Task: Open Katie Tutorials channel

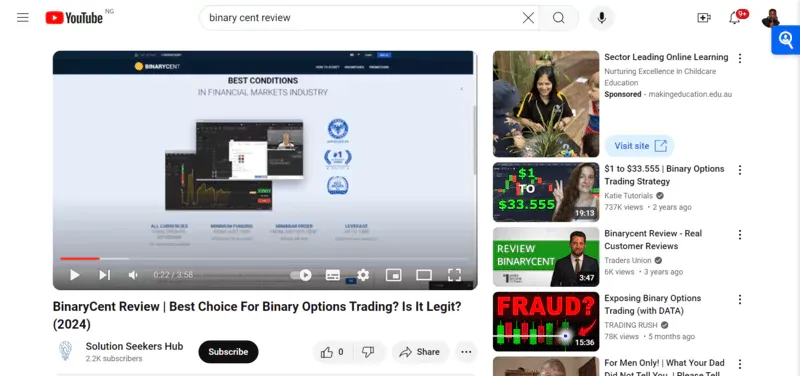Action: [629, 196]
